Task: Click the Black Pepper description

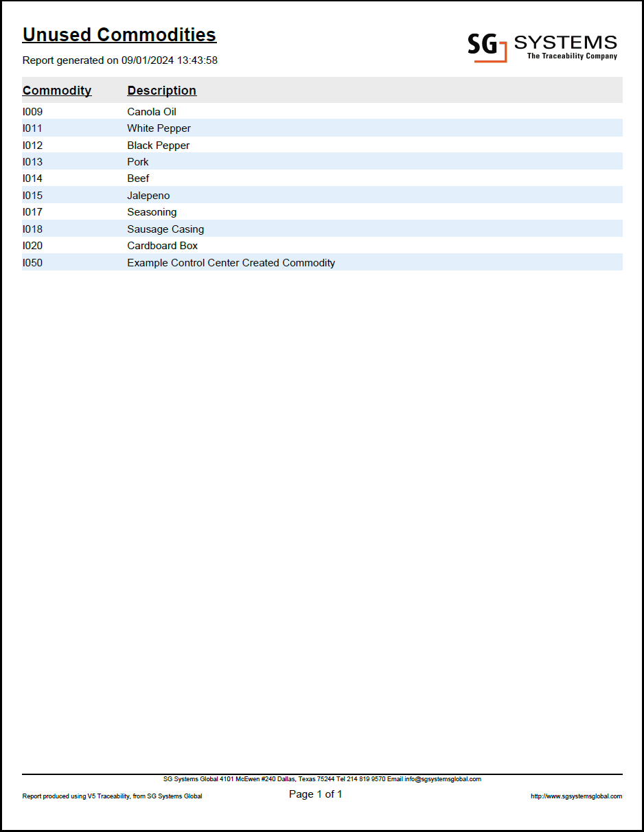Action: 158,145
